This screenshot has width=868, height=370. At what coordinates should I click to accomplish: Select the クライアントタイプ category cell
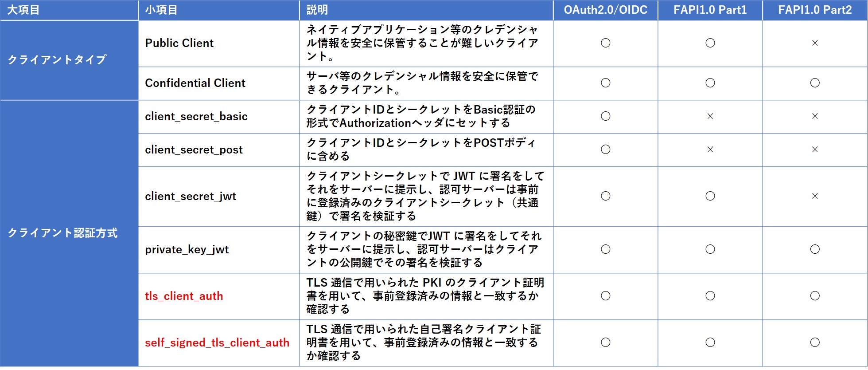click(x=57, y=60)
